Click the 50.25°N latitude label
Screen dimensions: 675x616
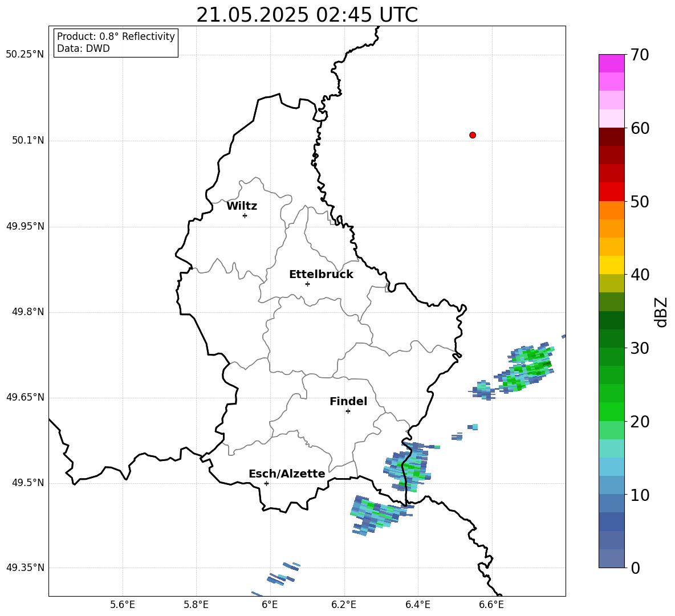pos(25,55)
